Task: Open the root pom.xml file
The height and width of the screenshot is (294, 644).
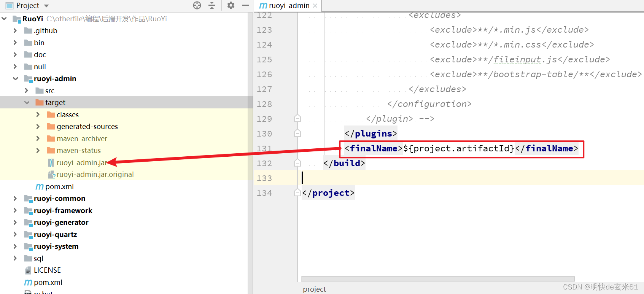Action: pos(48,282)
